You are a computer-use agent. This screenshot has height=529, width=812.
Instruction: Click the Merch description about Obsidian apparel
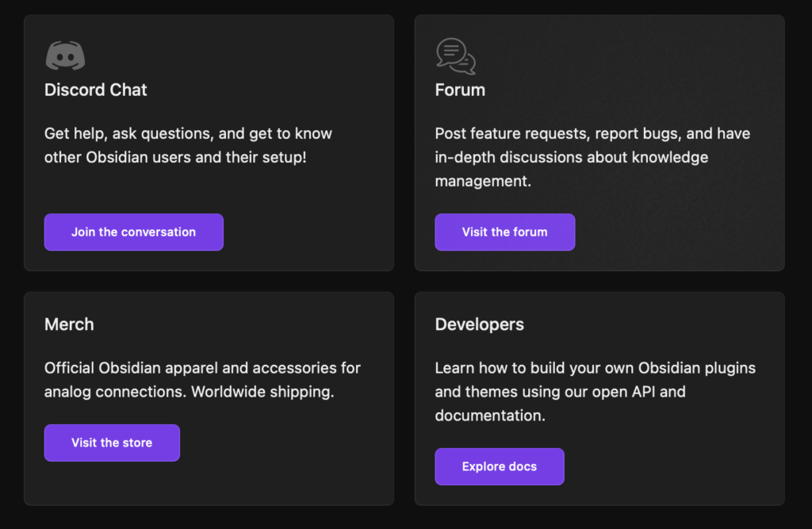[x=202, y=368]
